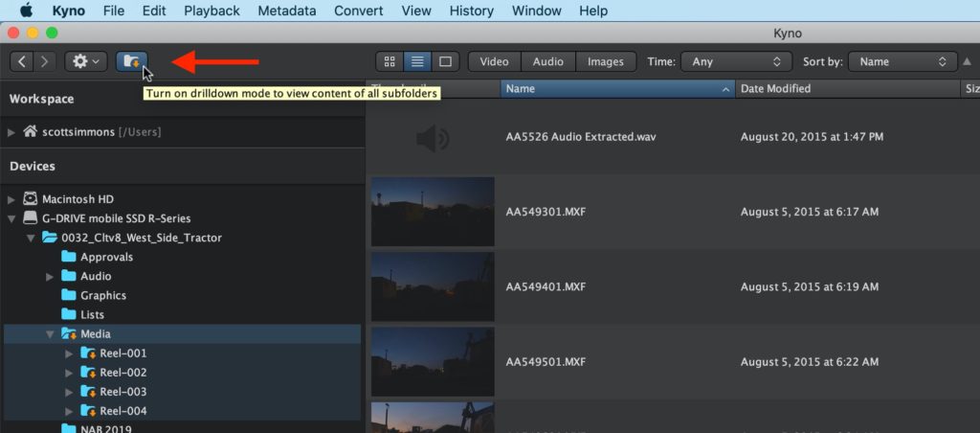Expand the Audio folder
Screen dimensions: 980x433
[50, 277]
